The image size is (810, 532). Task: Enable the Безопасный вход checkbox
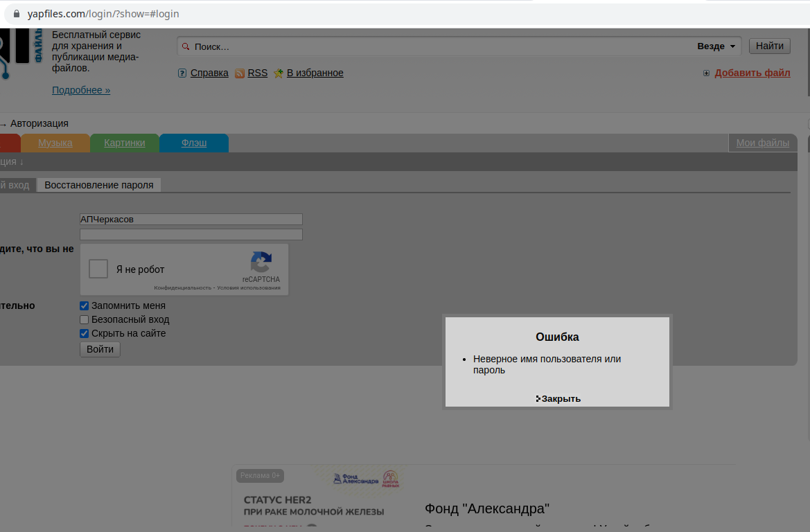85,319
